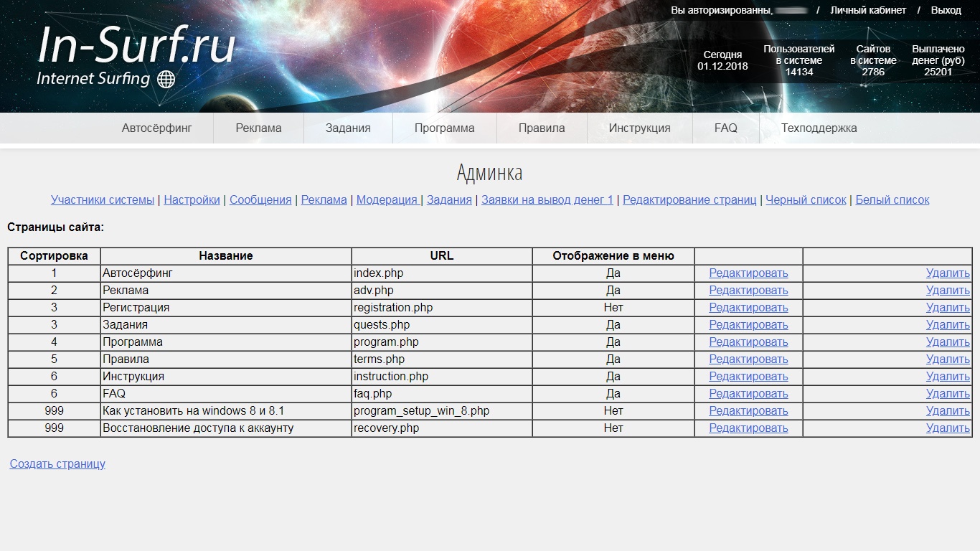980x551 pixels.
Task: Click the index.php URL cell
Action: (x=442, y=273)
